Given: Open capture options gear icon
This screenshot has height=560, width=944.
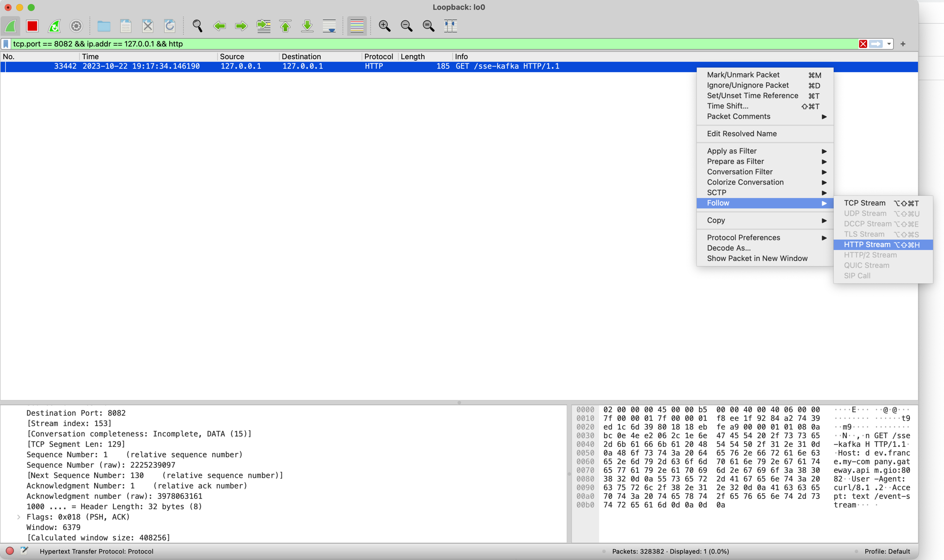Looking at the screenshot, I should click(76, 26).
